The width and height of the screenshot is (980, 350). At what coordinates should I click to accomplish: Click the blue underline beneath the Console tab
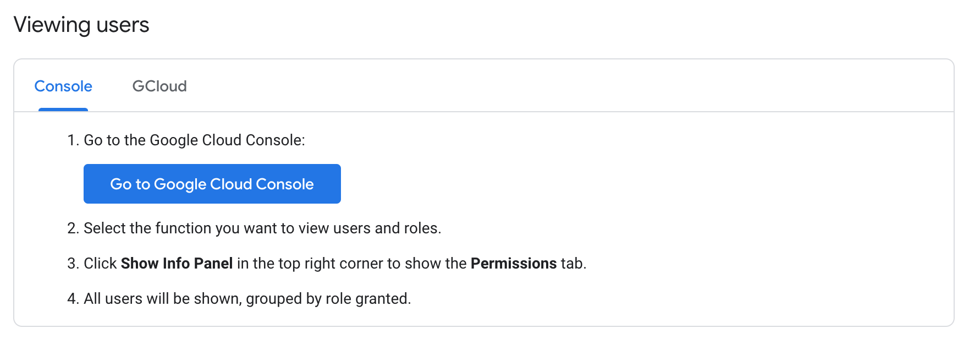coord(63,110)
